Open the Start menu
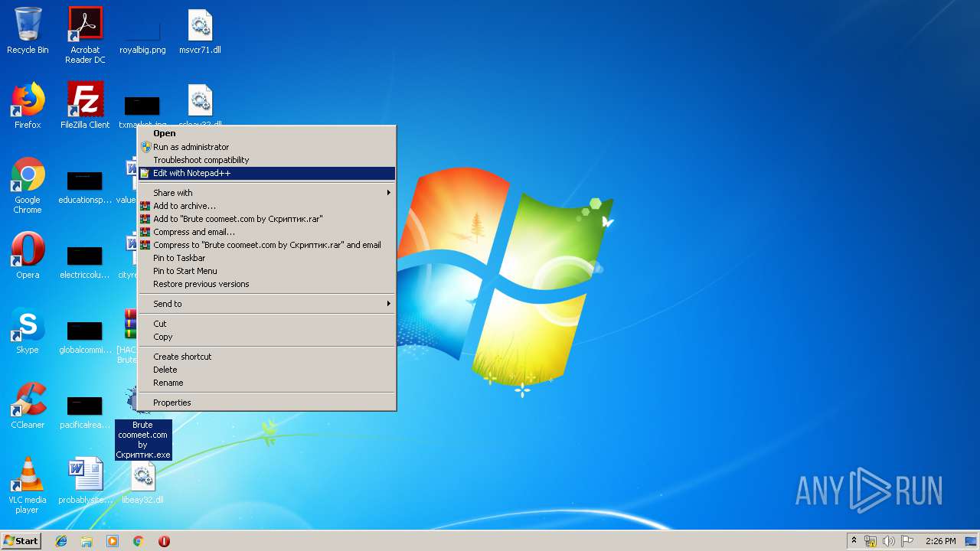980x551 pixels. point(21,541)
